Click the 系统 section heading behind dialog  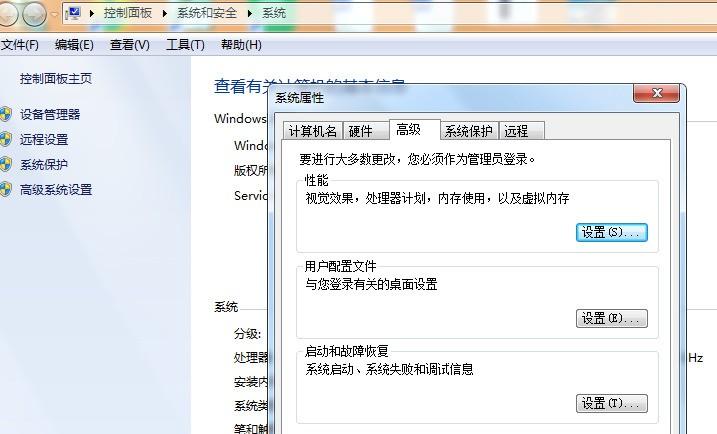pos(226,306)
